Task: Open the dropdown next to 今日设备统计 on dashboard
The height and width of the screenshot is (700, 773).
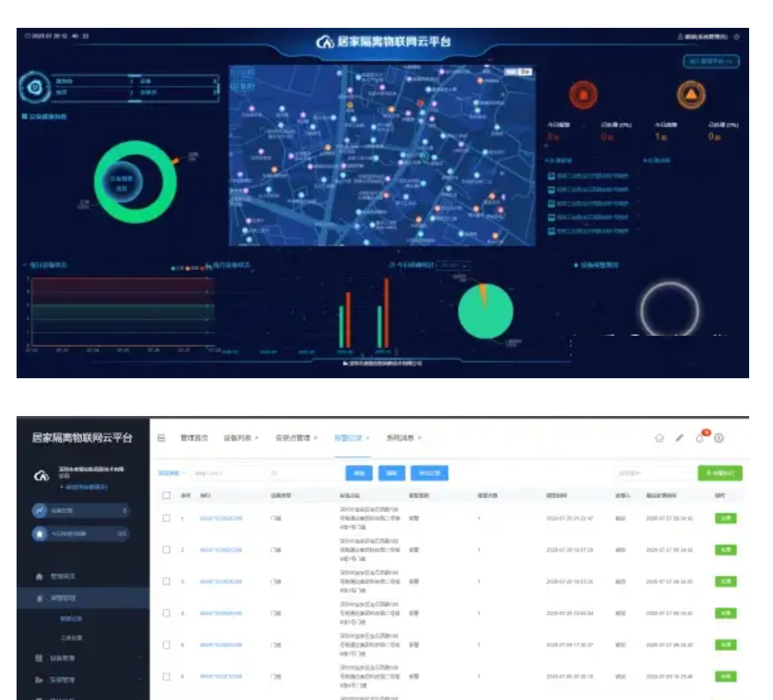Action: pyautogui.click(x=454, y=265)
